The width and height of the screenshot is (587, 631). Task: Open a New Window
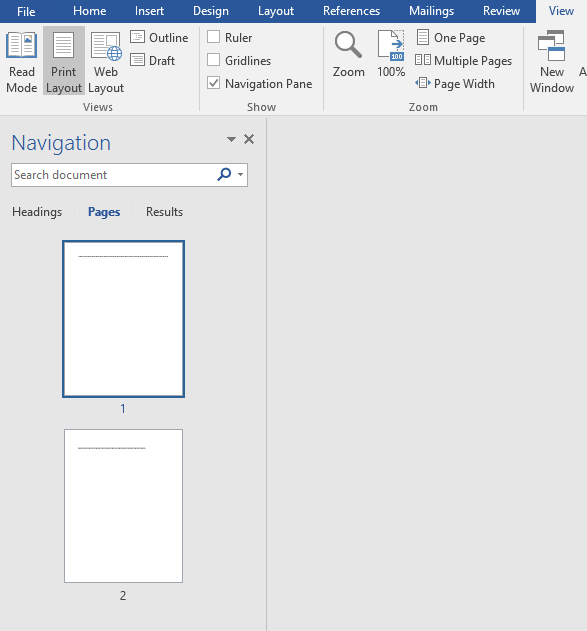point(552,62)
